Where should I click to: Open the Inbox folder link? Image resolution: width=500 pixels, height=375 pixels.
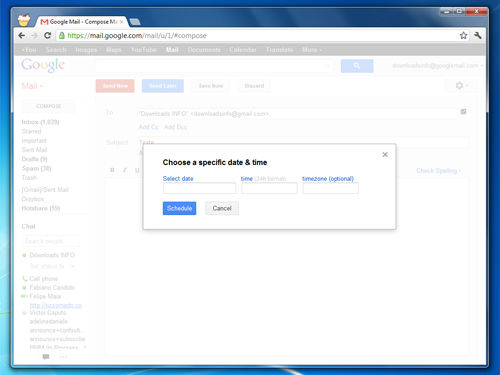[x=40, y=122]
